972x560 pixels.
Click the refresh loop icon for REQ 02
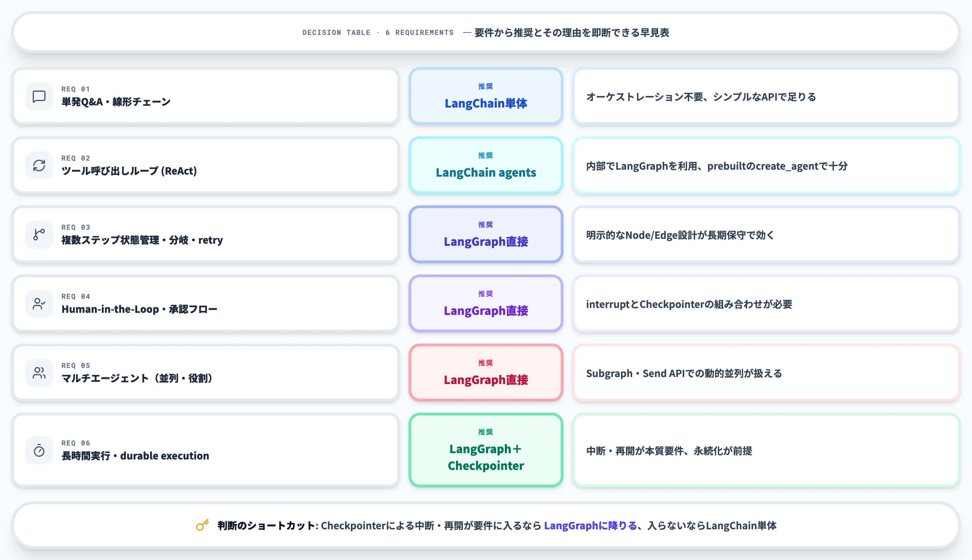coord(39,166)
